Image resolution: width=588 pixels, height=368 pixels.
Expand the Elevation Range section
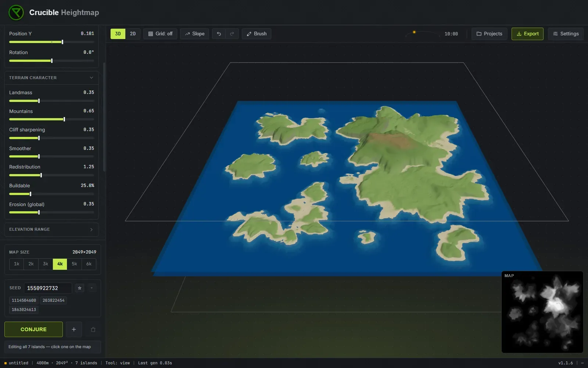coord(51,229)
